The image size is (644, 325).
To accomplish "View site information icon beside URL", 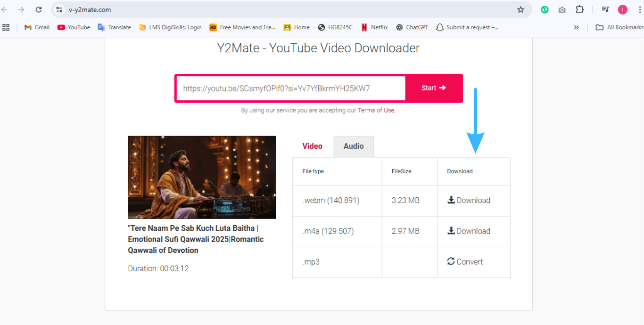I will [59, 9].
